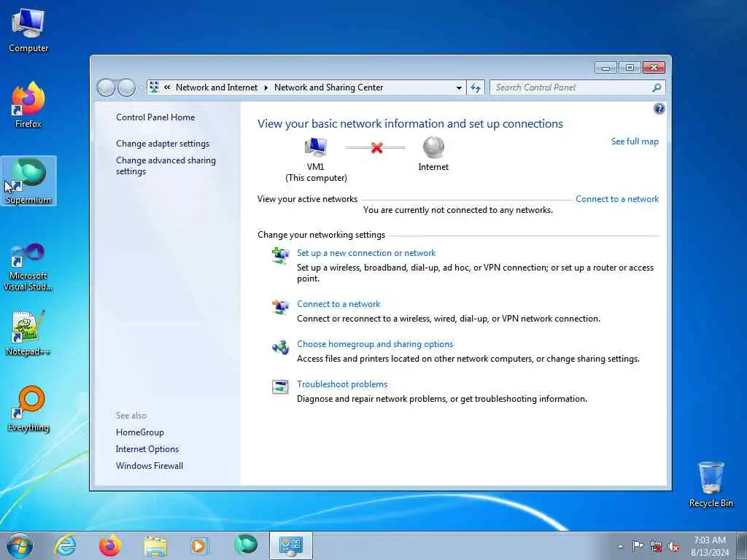
Task: Select the Firefox desktop shortcut
Action: coord(28,105)
